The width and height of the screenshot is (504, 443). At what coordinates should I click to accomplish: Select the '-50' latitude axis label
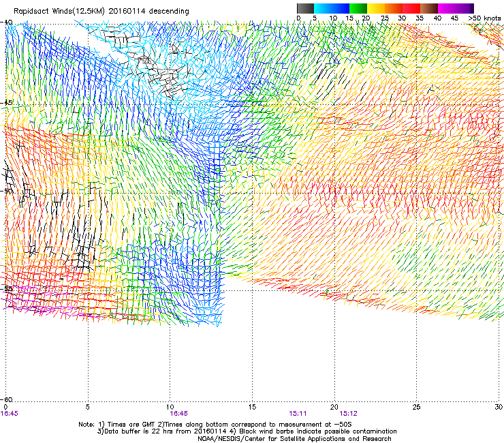pyautogui.click(x=6, y=191)
